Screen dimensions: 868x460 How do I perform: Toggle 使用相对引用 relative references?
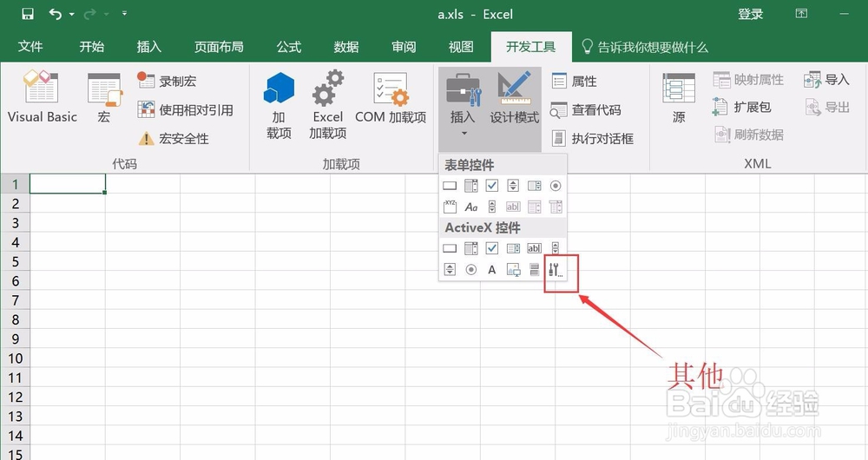pos(185,109)
